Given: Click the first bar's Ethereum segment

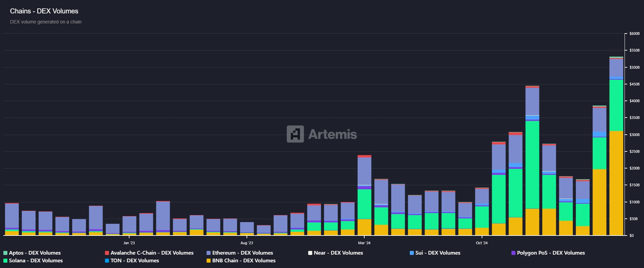Looking at the screenshot, I should [12, 215].
